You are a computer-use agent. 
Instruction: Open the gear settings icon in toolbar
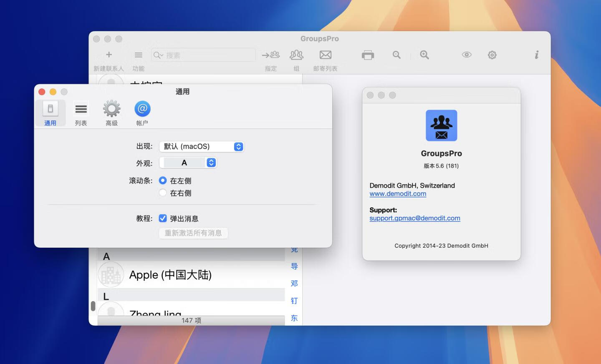tap(492, 55)
